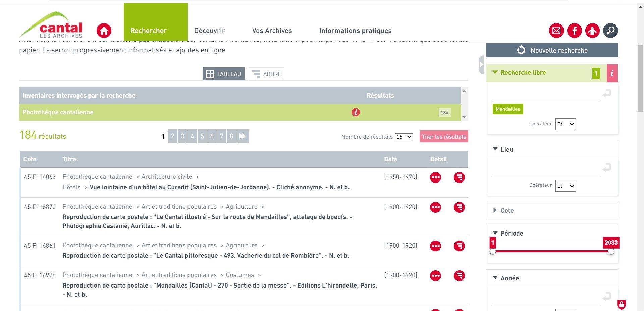
Task: Click Trier les résultats button
Action: (443, 137)
